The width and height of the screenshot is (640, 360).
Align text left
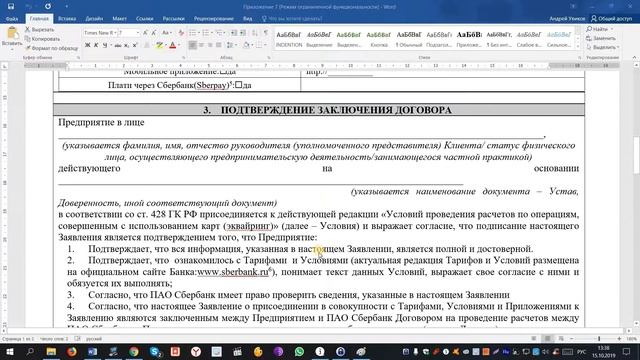[192, 45]
